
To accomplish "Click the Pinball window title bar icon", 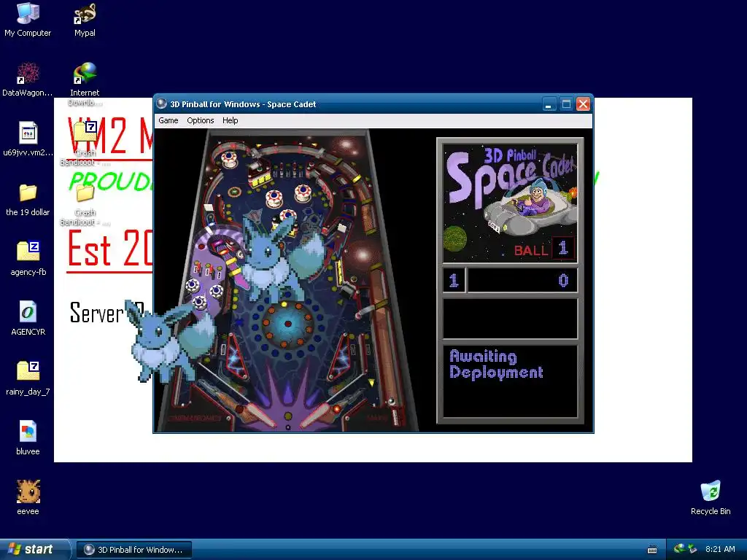I will pos(161,104).
